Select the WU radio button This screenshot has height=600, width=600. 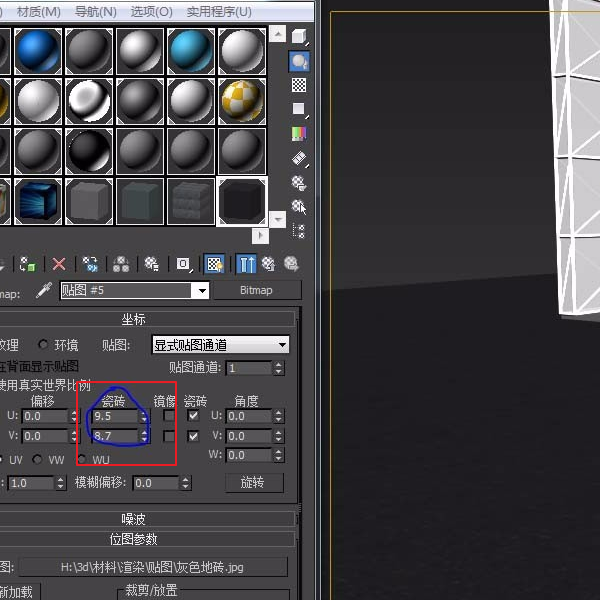82,459
